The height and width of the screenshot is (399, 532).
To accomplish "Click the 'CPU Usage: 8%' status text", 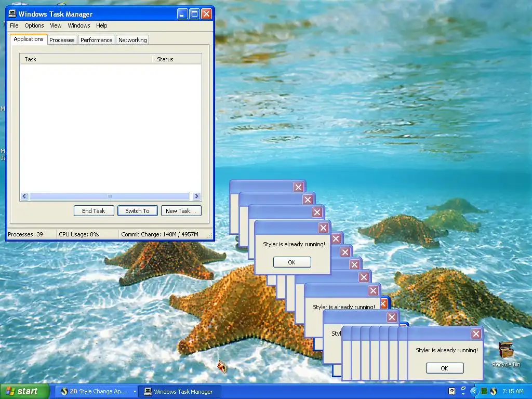I will pos(79,234).
